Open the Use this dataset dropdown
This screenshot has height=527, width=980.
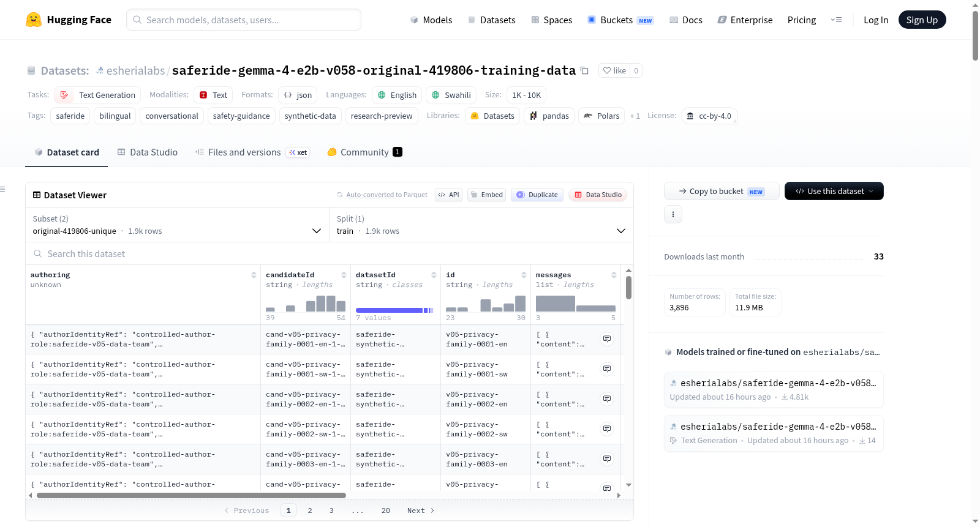(834, 191)
